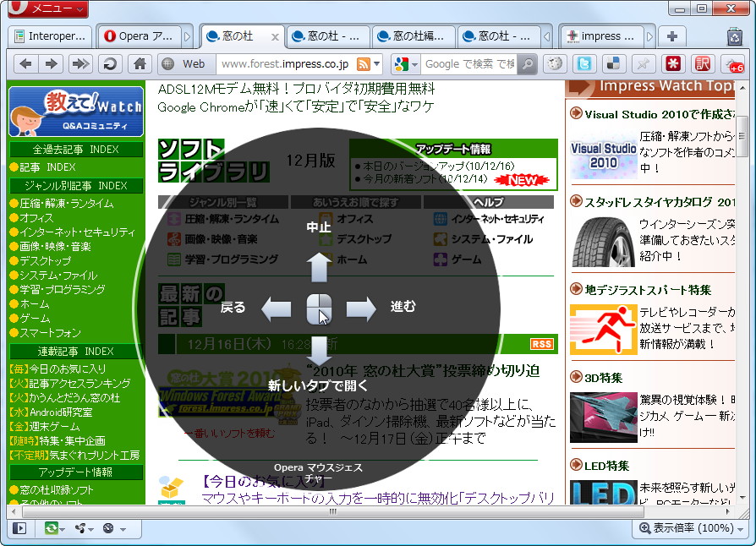Toggle the sidebar panels from the status bar

[19, 527]
